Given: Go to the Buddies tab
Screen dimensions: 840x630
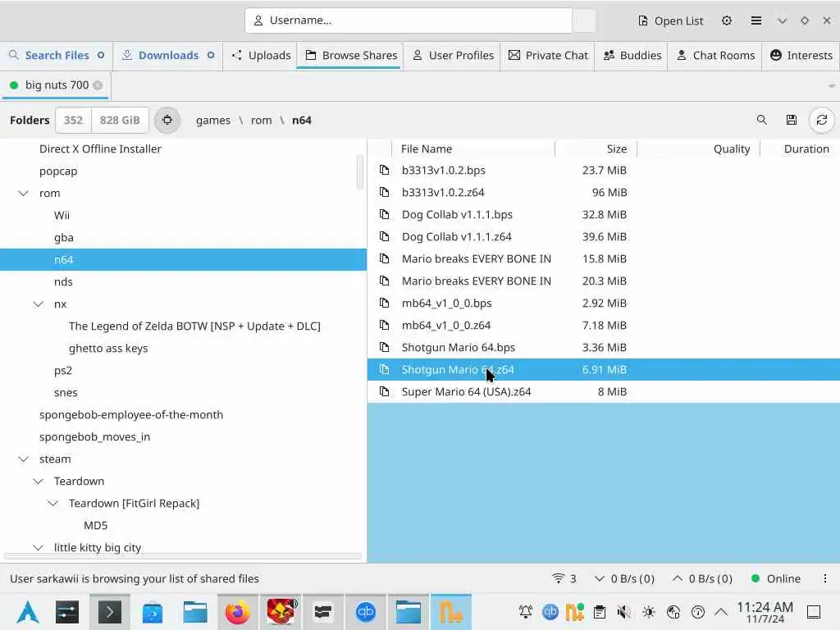Looking at the screenshot, I should 632,55.
